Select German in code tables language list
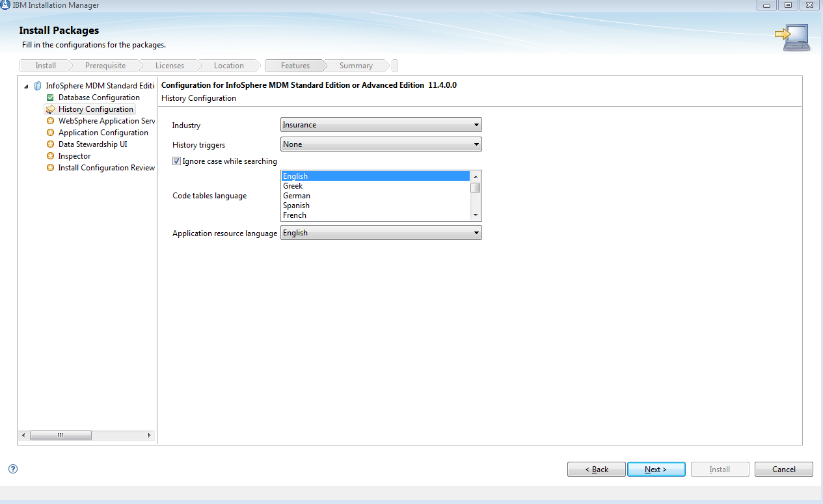Viewport: 823px width, 504px height. 375,196
